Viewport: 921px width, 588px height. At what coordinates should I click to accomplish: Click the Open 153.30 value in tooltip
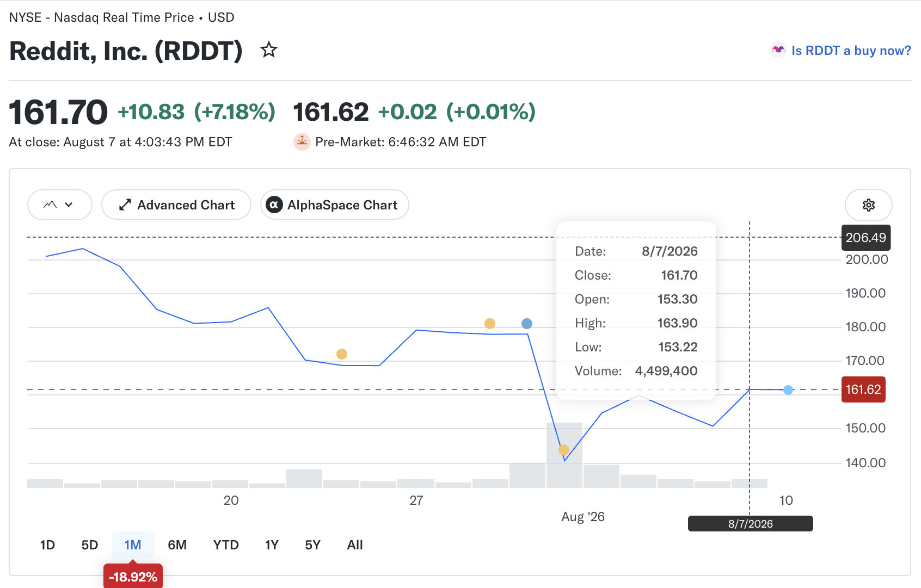(678, 299)
